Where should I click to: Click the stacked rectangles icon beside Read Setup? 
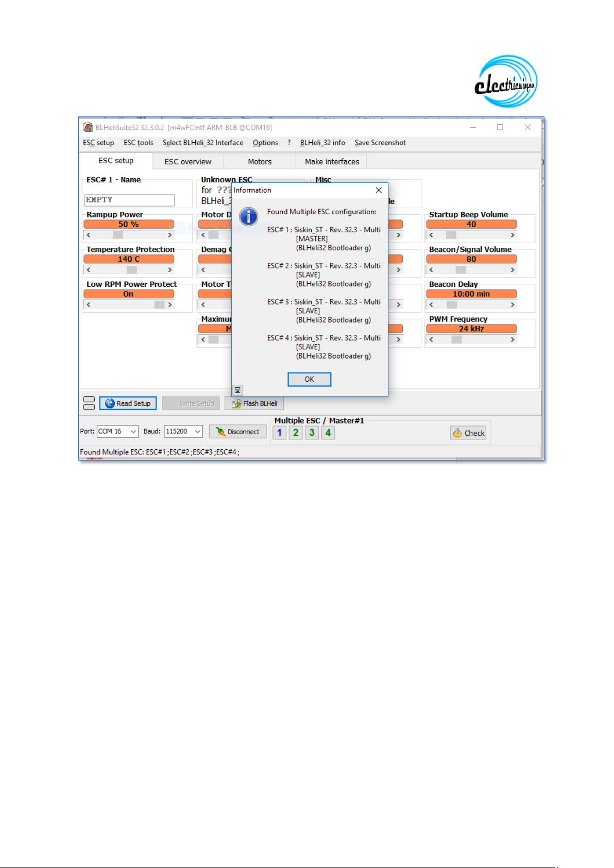(x=89, y=403)
